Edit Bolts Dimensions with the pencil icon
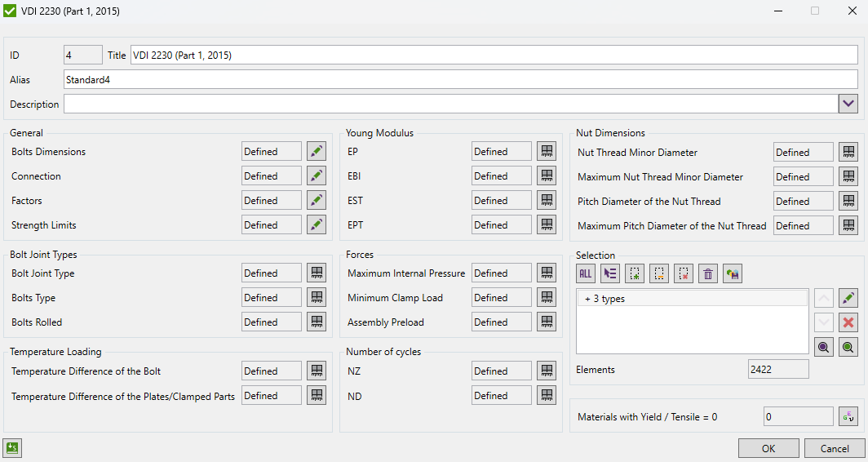 click(317, 152)
